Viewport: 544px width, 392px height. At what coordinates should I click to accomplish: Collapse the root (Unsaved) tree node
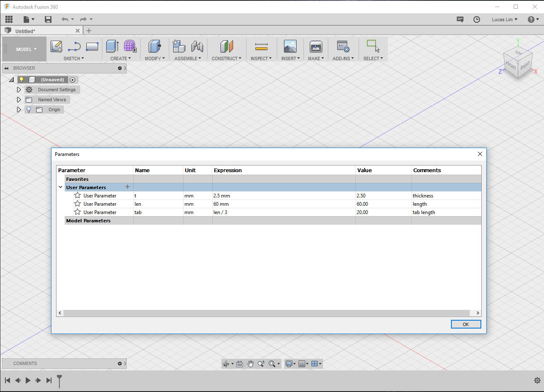(x=11, y=80)
